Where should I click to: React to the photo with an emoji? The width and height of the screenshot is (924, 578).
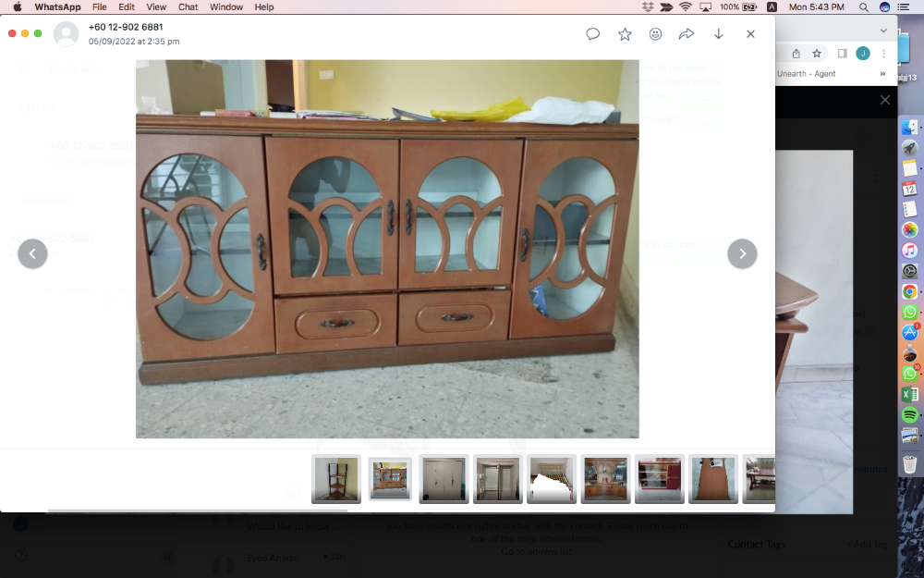tap(655, 33)
